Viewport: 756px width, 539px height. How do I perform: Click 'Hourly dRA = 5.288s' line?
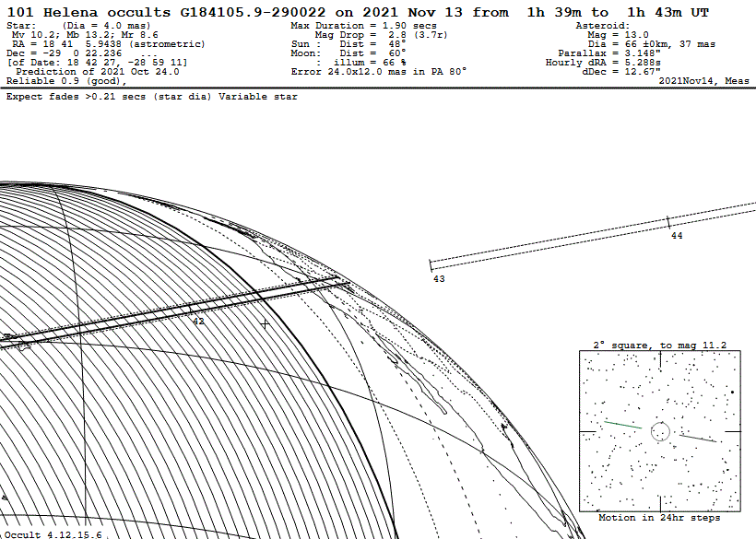(x=603, y=62)
